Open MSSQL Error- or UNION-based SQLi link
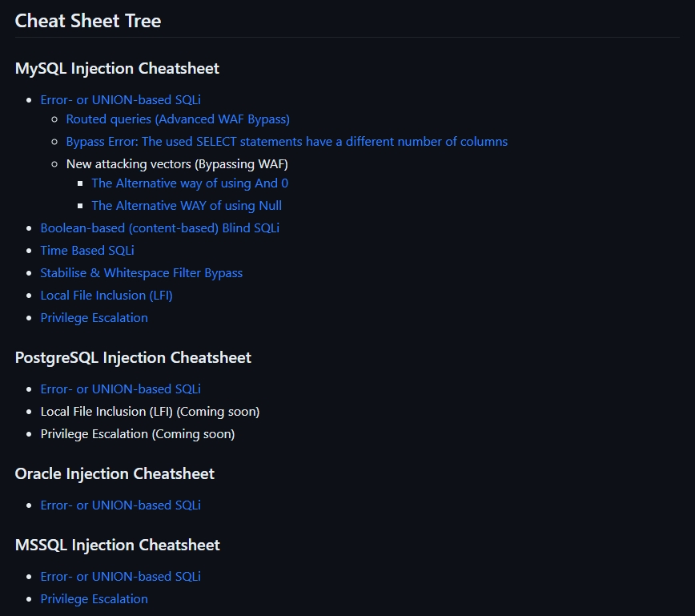 pos(120,576)
